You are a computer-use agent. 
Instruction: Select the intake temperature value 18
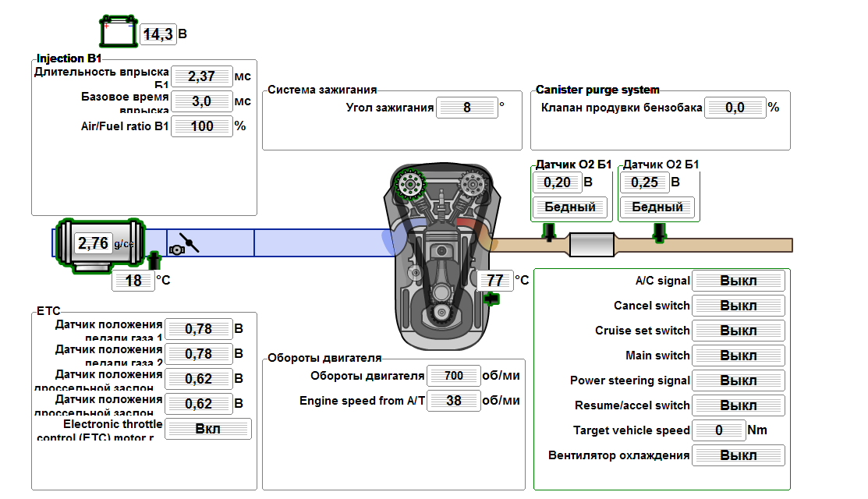point(133,281)
